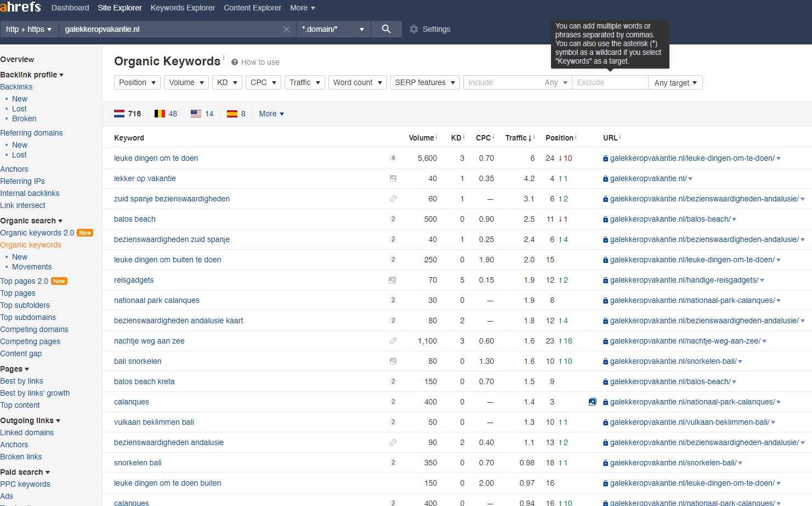
Task: Open Top pages 2.0 link
Action: pos(24,281)
